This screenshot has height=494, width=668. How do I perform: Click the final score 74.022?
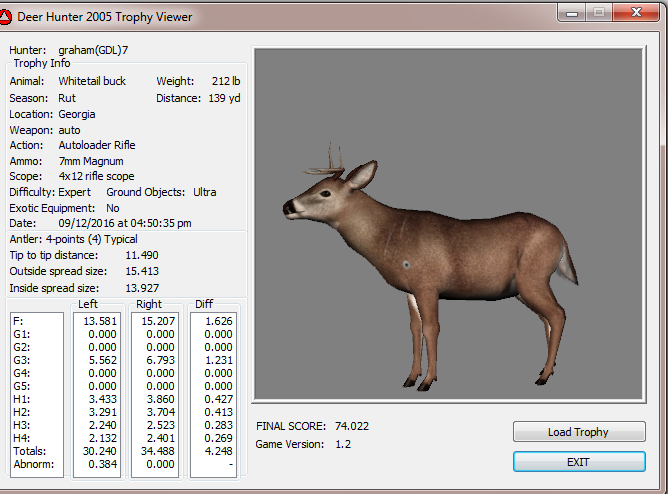(x=352, y=426)
